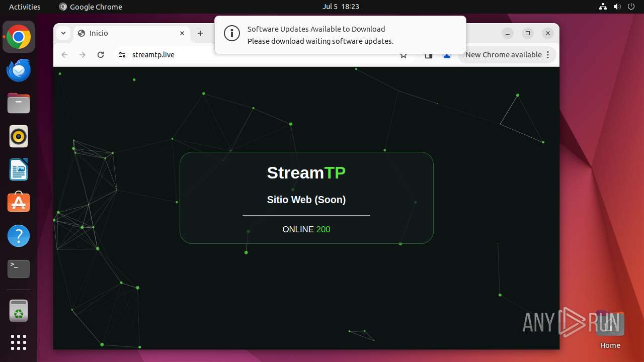Launch LibreOffice Writer from the dock
644x362 pixels.
coord(19,170)
